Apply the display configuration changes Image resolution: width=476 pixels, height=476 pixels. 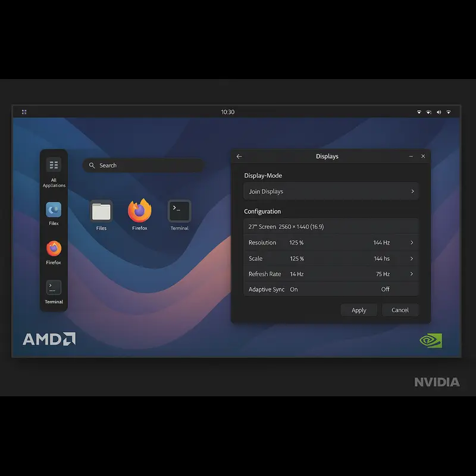pos(359,310)
